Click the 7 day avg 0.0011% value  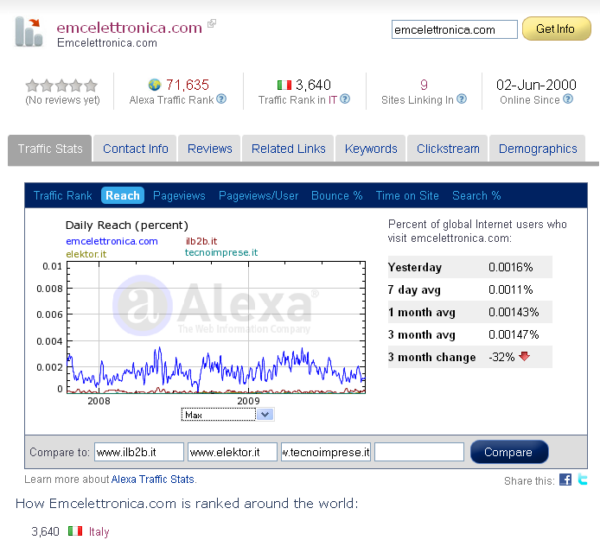[510, 290]
